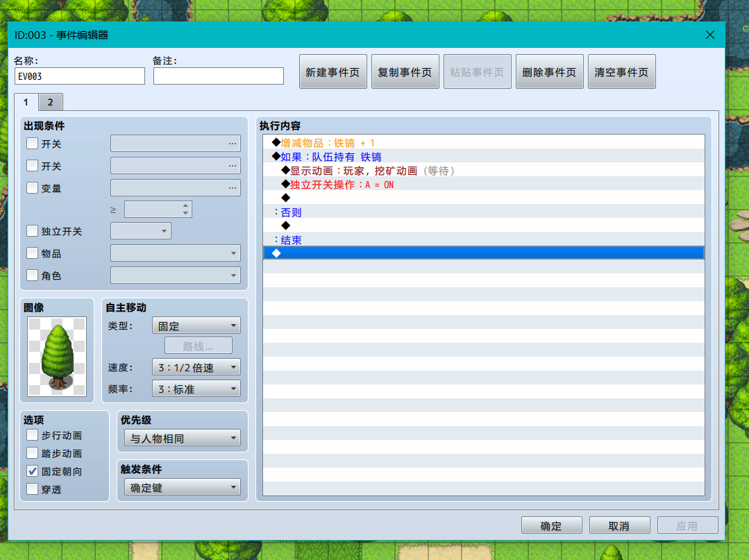The height and width of the screenshot is (560, 749).
Task: Select the 独立开关操作 A = ON line
Action: pos(483,185)
